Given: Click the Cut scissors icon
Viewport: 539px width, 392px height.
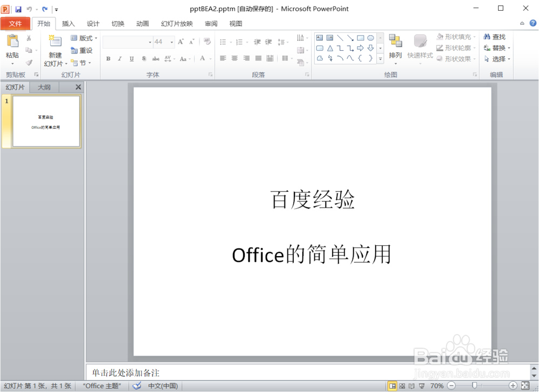Looking at the screenshot, I should pyautogui.click(x=29, y=38).
